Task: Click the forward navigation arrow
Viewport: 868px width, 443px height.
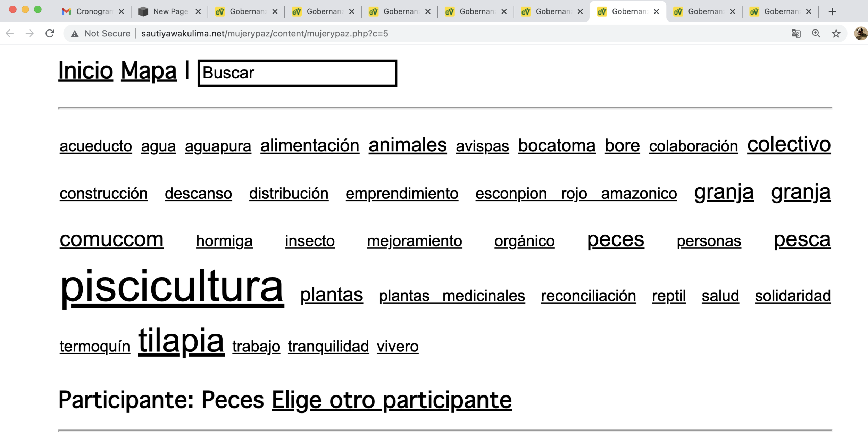Action: pos(30,33)
